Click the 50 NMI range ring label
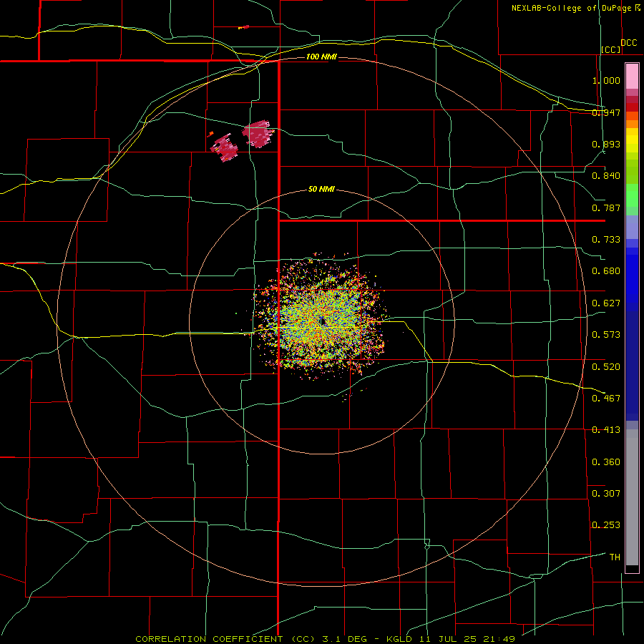This screenshot has height=644, width=644. (x=321, y=189)
